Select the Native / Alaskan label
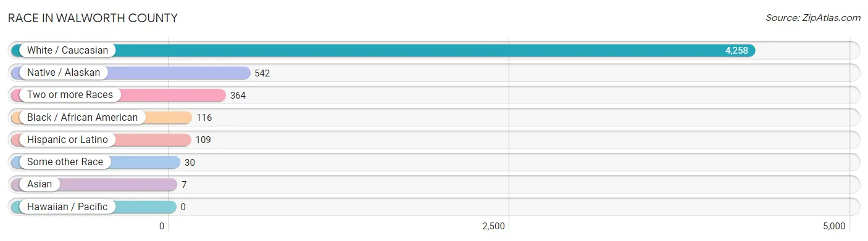 tap(64, 73)
